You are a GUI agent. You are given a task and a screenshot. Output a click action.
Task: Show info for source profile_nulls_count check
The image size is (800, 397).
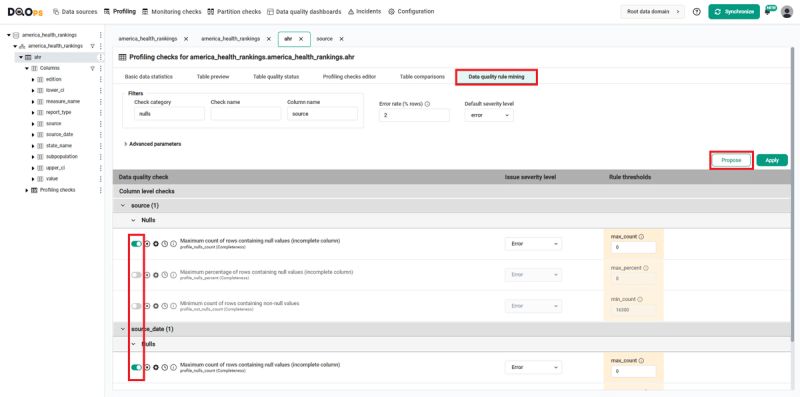click(x=173, y=244)
